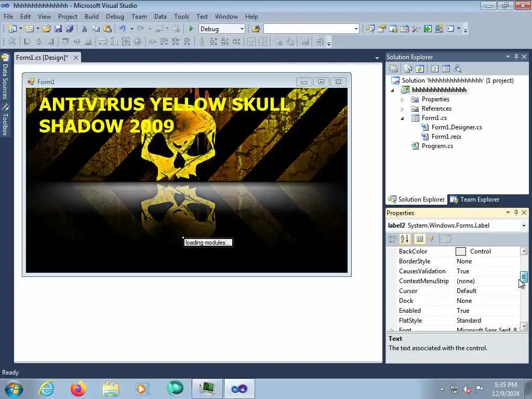Viewport: 532px width, 399px height.
Task: Open the active documents list dropdown arrow
Action: tap(377, 58)
